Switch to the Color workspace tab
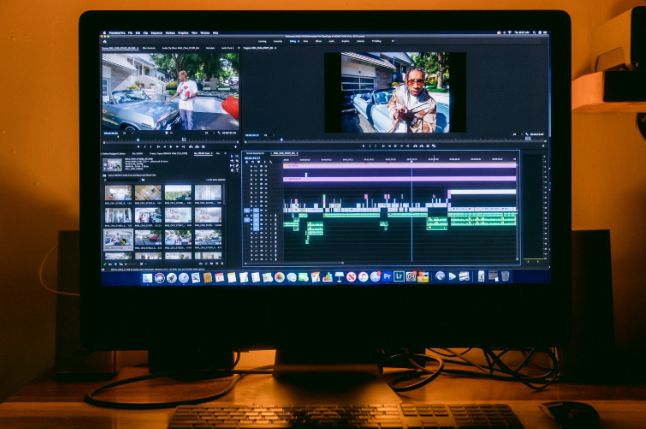 [x=305, y=41]
